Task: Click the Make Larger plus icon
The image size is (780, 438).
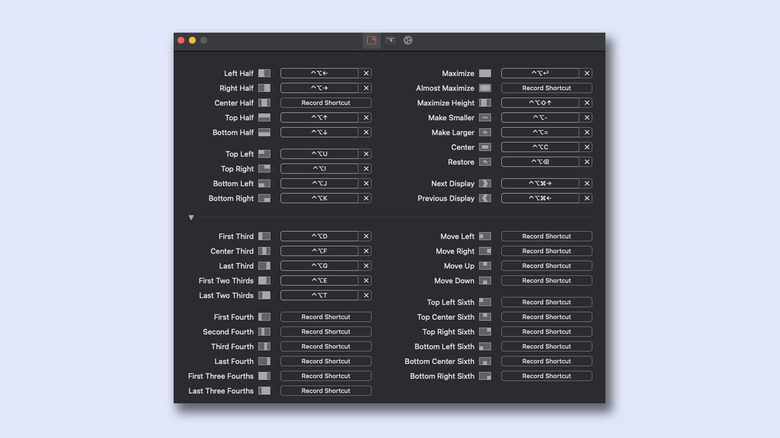Action: [x=485, y=132]
